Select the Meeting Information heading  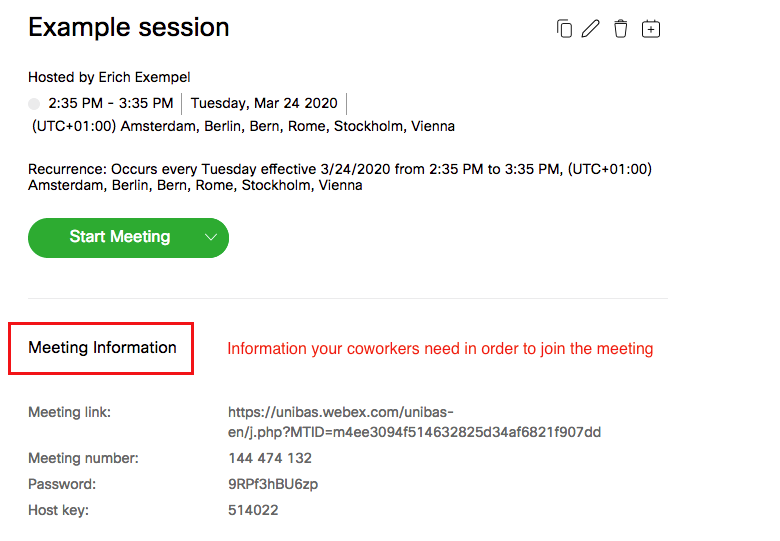click(x=102, y=348)
